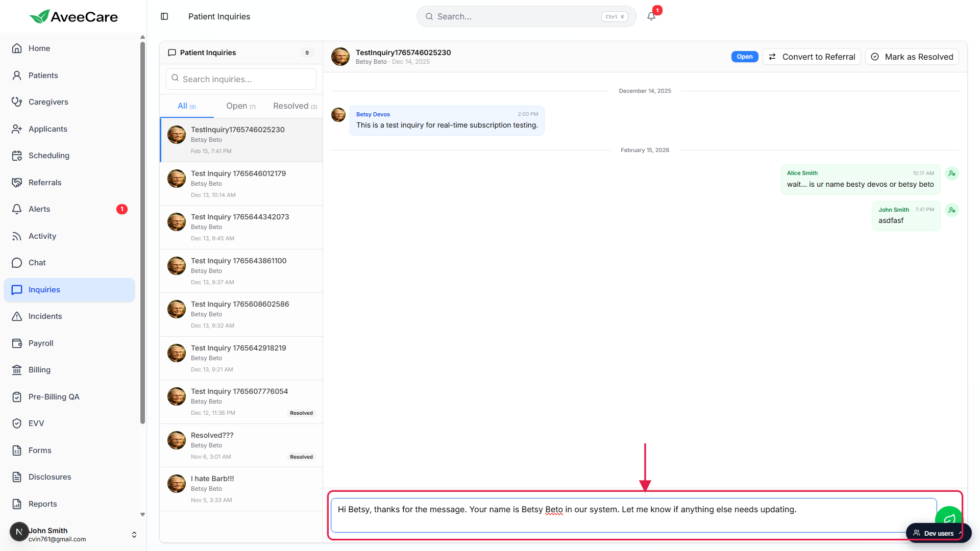This screenshot has width=980, height=551.
Task: Click sidebar scroll down arrow
Action: pos(142,515)
